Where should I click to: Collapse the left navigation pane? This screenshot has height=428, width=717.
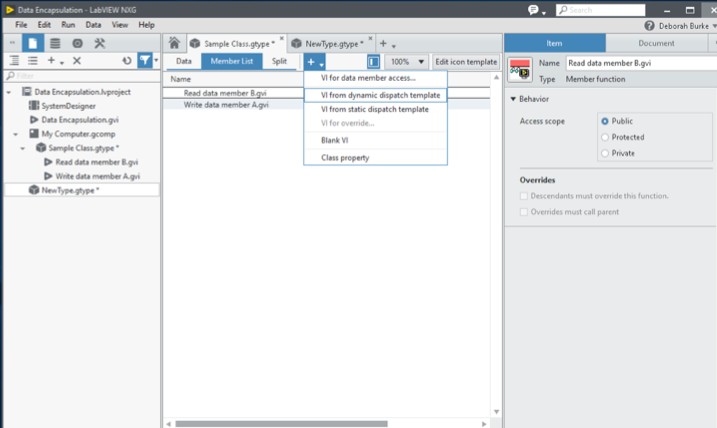[x=12, y=43]
